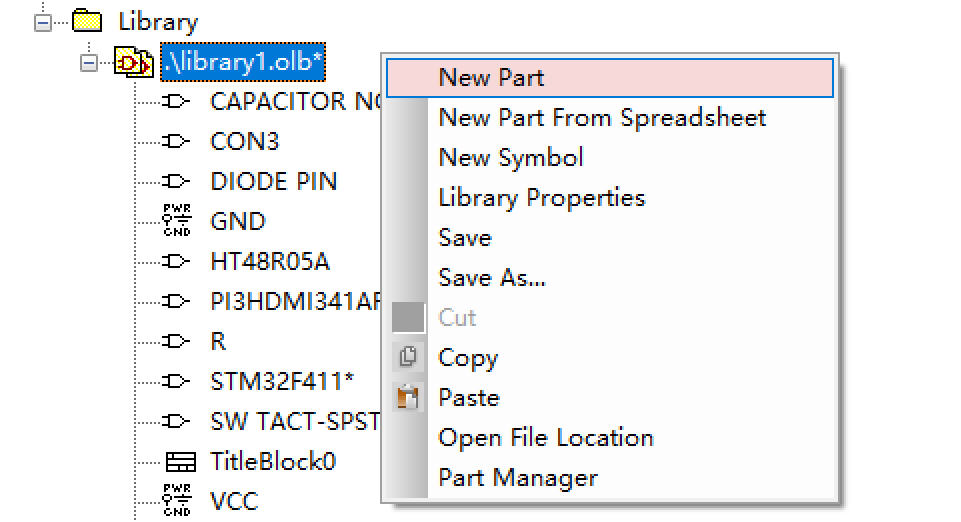961x522 pixels.
Task: Choose New Part from context menu
Action: (x=610, y=78)
